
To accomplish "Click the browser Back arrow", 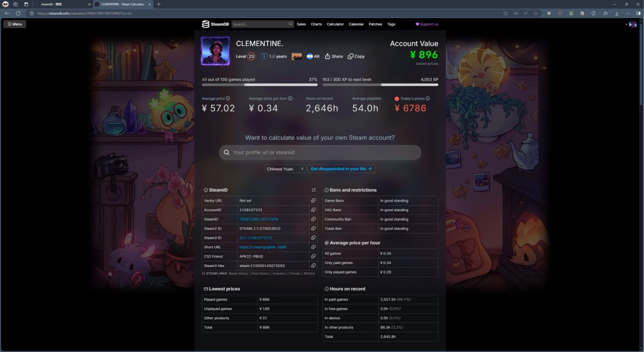I will click(x=7, y=13).
